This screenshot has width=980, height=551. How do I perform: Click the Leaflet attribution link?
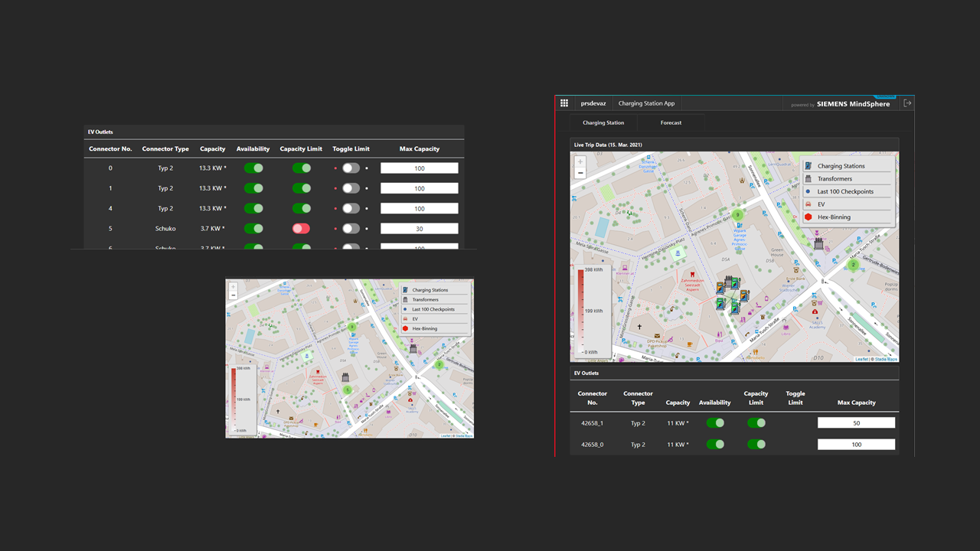[861, 359]
